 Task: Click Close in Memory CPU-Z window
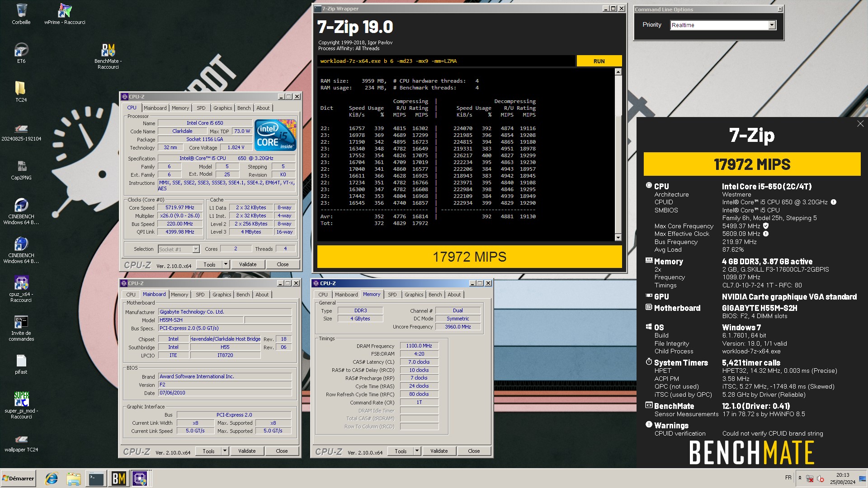474,451
